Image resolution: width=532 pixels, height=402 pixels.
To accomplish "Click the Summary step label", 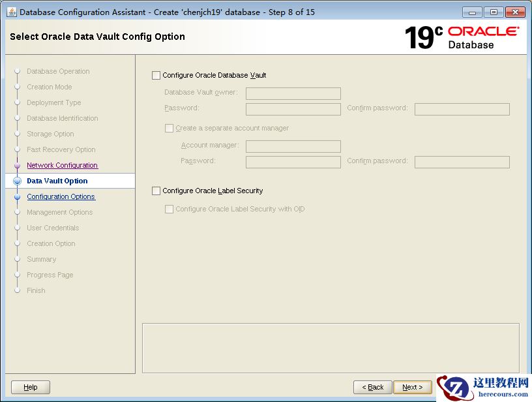I will (x=41, y=259).
